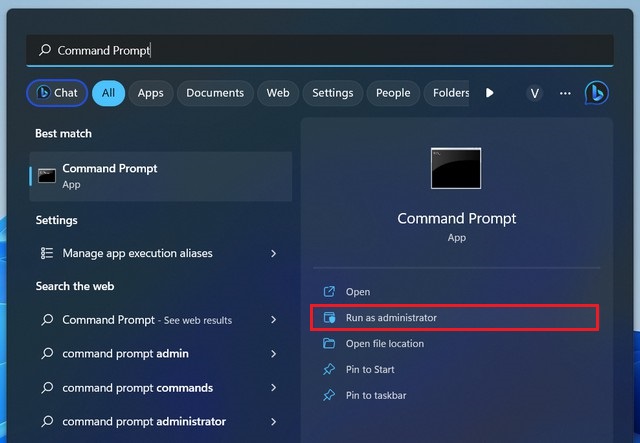This screenshot has height=443, width=640.
Task: Click magnifier icon beside command prompt admin
Action: point(47,353)
